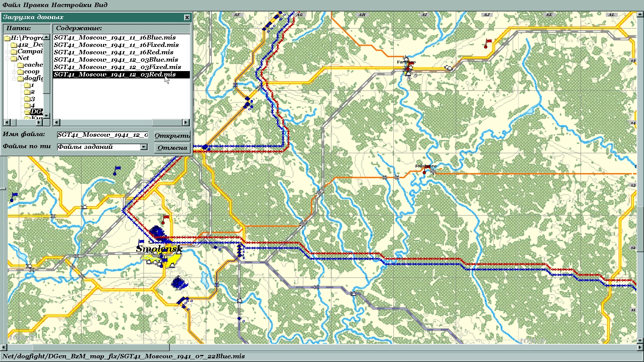The image size is (644, 362).
Task: Select blue flag at left map edge
Action: (x=13, y=197)
